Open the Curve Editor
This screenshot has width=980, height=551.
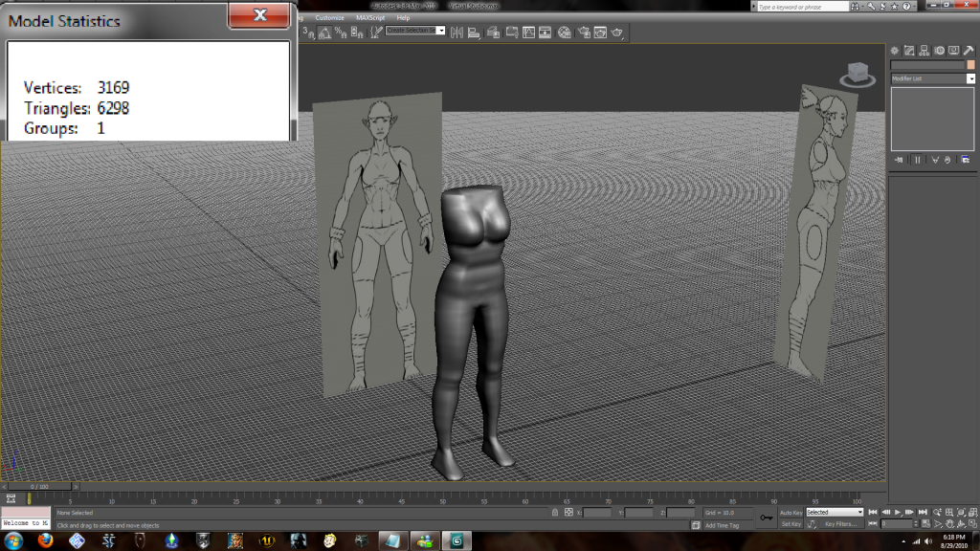tap(528, 33)
